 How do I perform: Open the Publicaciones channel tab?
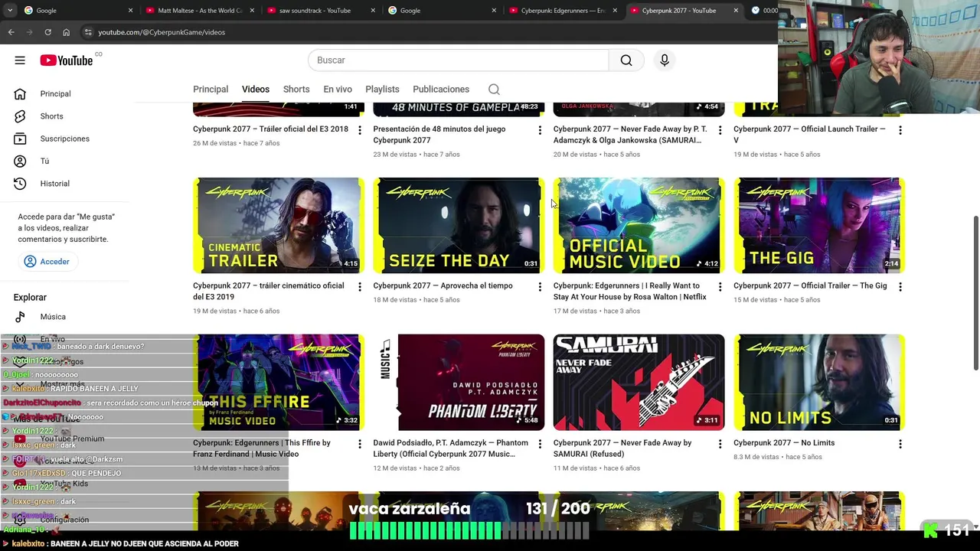tap(441, 90)
